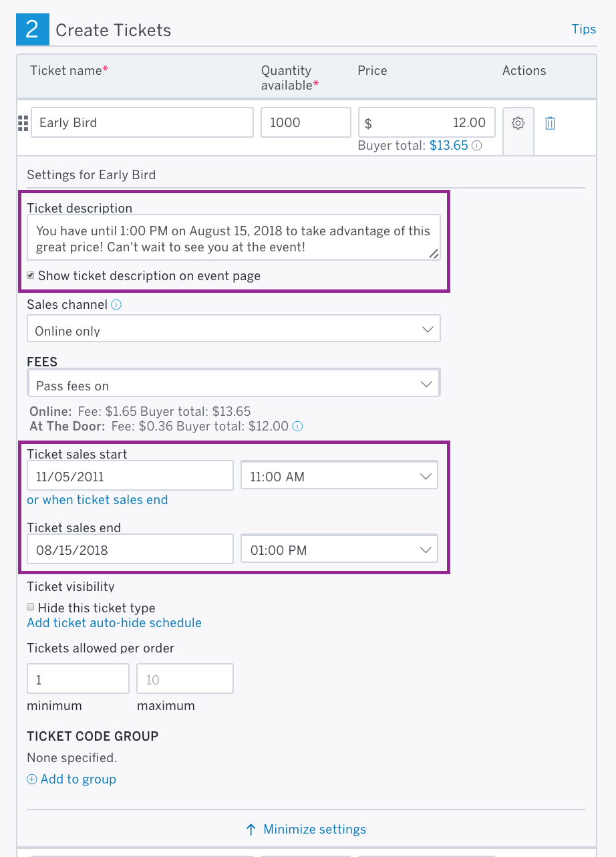616x857 pixels.
Task: Open the Tips link
Action: tap(583, 29)
